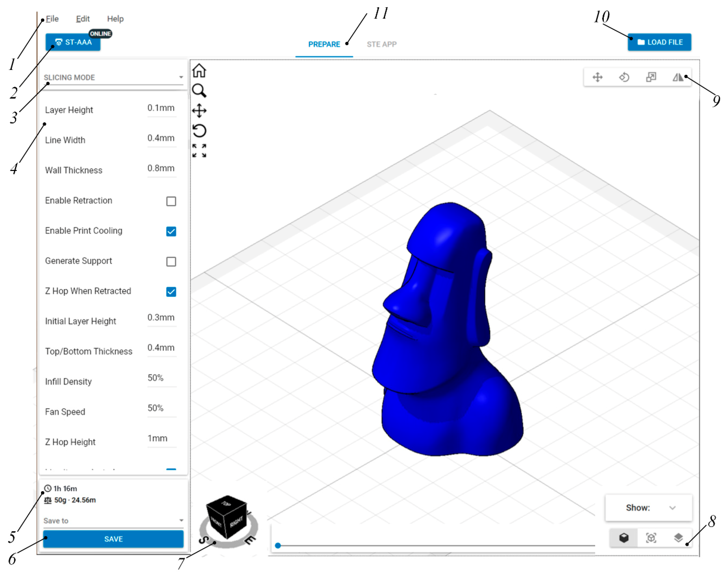Screen dimensions: 728x578
Task: Switch to the PREPARE tab
Action: (x=324, y=44)
